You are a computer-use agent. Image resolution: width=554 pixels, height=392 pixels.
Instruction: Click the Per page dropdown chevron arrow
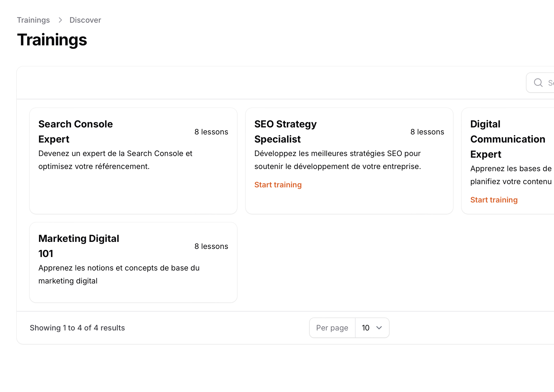pos(379,328)
